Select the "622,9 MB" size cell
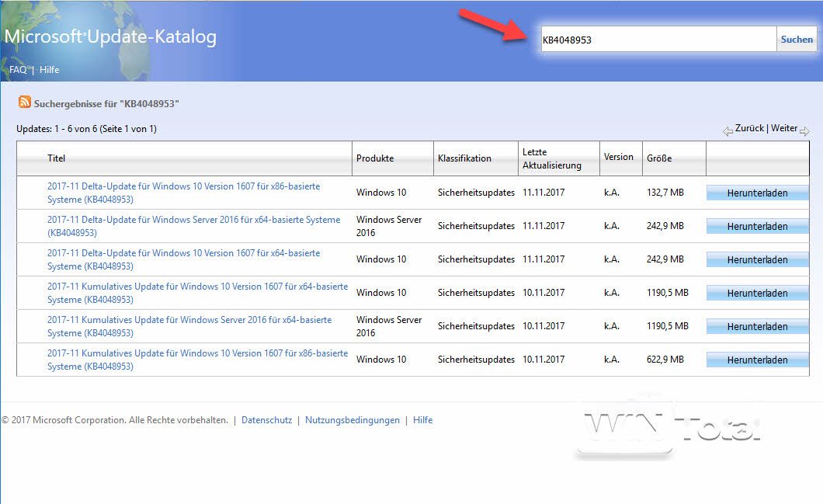 point(665,360)
